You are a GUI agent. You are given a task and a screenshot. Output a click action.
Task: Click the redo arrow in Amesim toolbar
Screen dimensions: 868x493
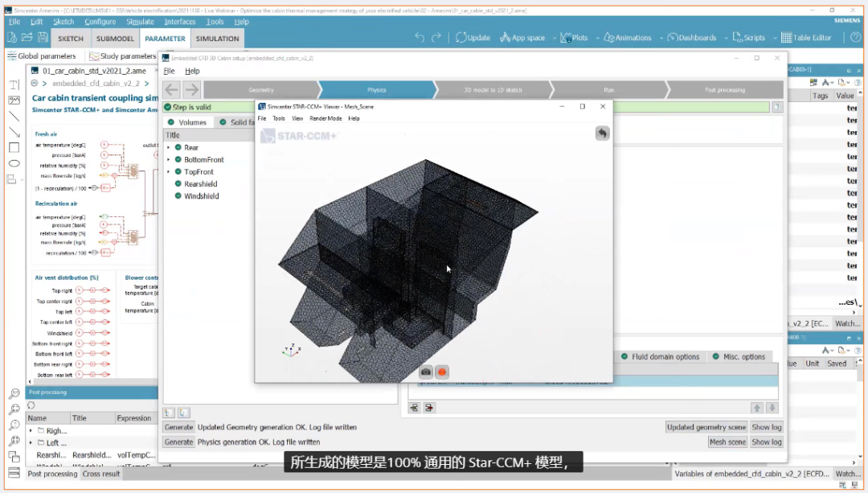(436, 38)
